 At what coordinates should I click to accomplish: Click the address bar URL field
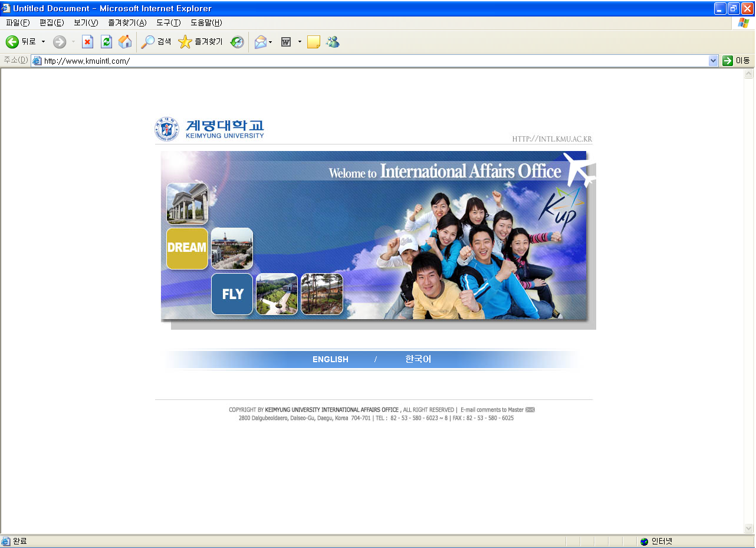pyautogui.click(x=372, y=61)
